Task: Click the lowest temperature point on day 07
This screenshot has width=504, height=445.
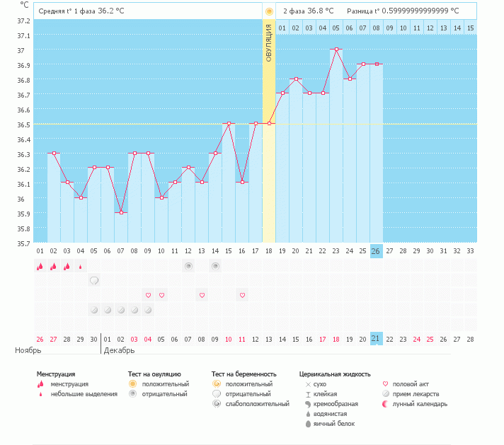Action: click(x=121, y=212)
